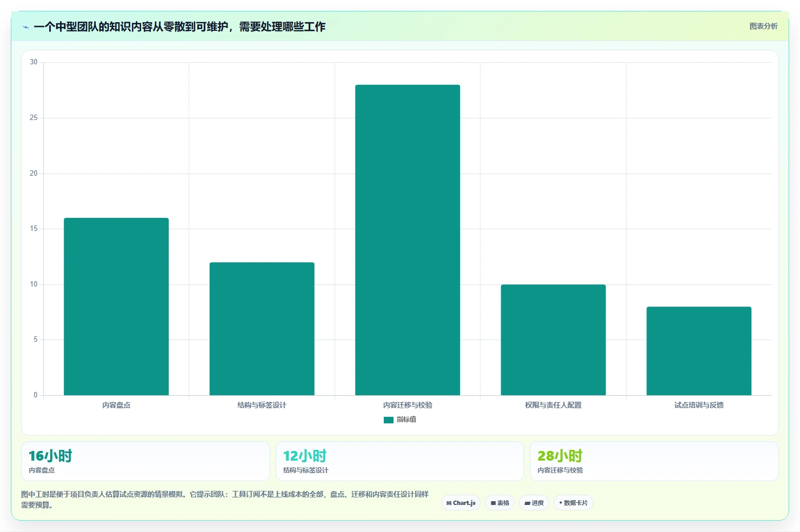Click the footer note starting 图中工时是
This screenshot has height=532, width=800.
tap(225, 500)
